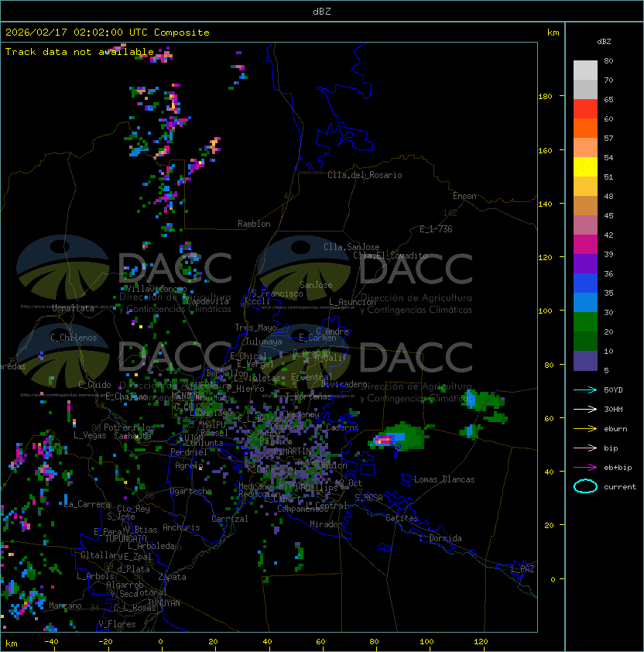Screen dimensions: 644x652
Task: Select the tan 48-45 dBZ swatch
Action: [x=585, y=206]
